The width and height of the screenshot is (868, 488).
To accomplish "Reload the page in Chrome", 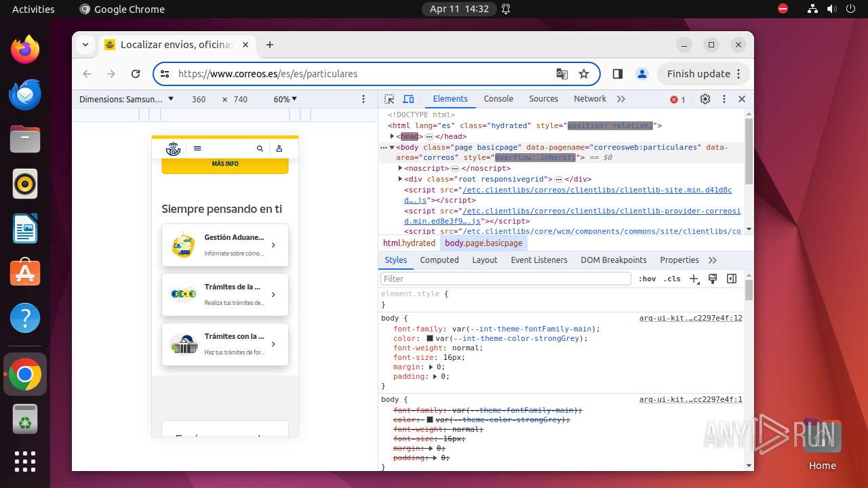I will (136, 74).
